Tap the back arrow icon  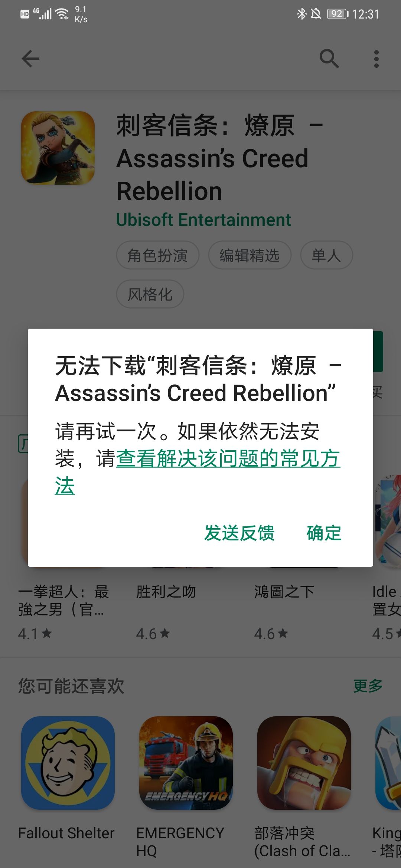click(30, 59)
